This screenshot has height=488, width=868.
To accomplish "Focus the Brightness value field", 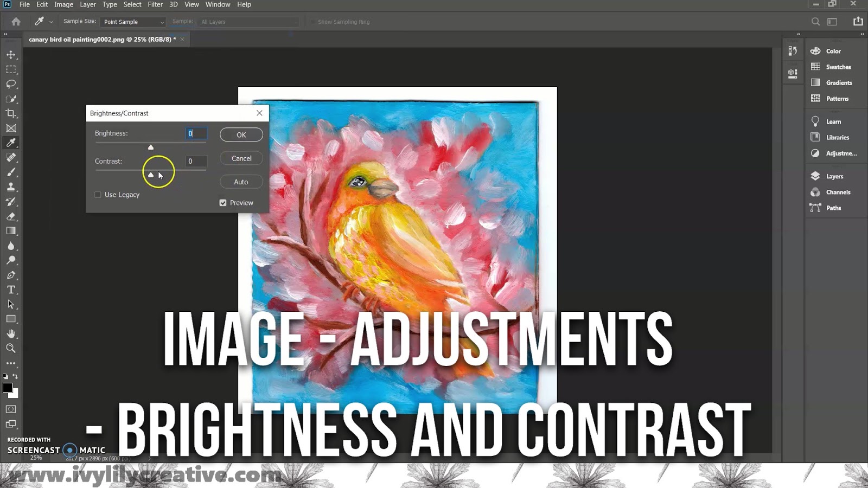I will pos(196,133).
